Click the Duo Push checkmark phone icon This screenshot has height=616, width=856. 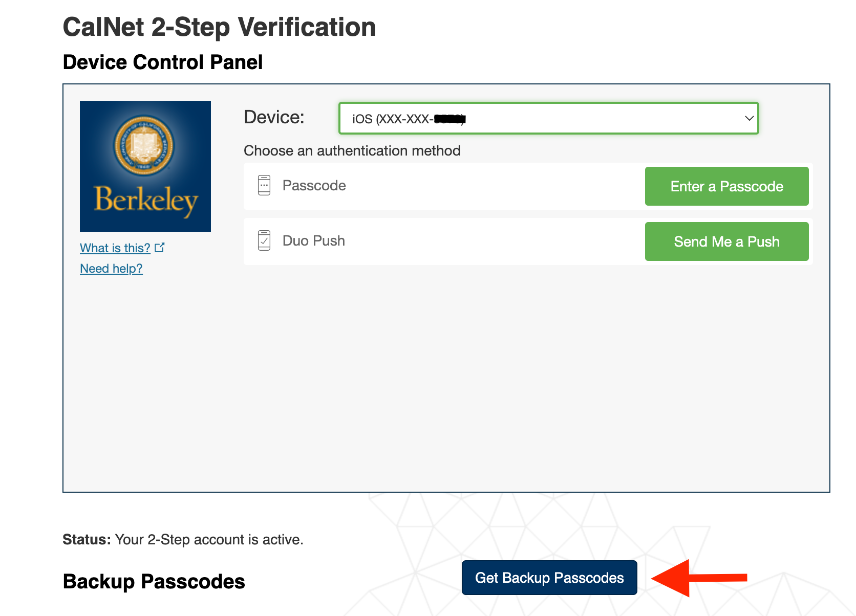point(264,240)
